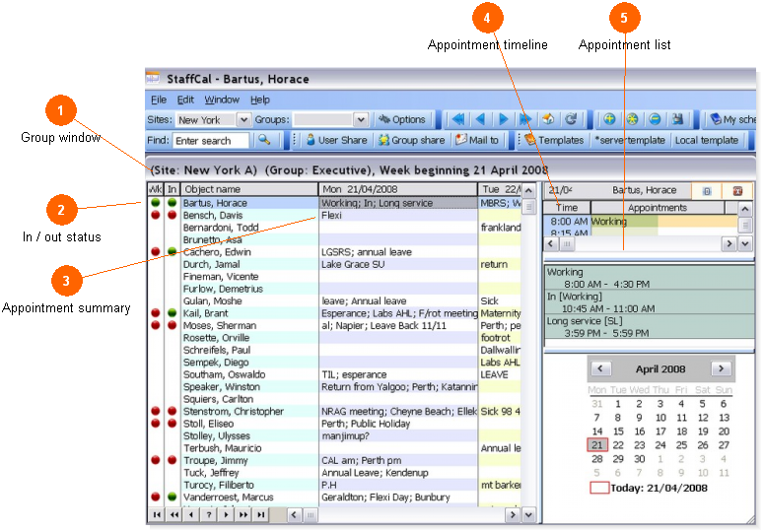Toggle Wk status dot for Bensch, Davis
The height and width of the screenshot is (532, 763).
click(155, 215)
